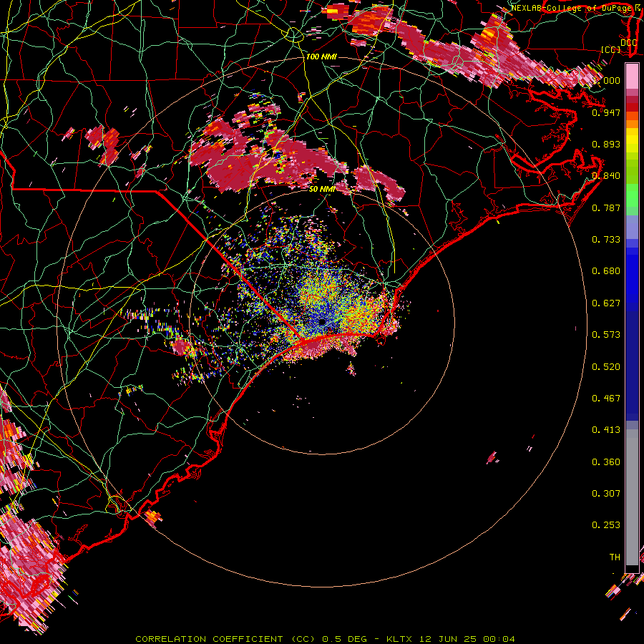Click the 0.787 color scale value

pyautogui.click(x=606, y=208)
